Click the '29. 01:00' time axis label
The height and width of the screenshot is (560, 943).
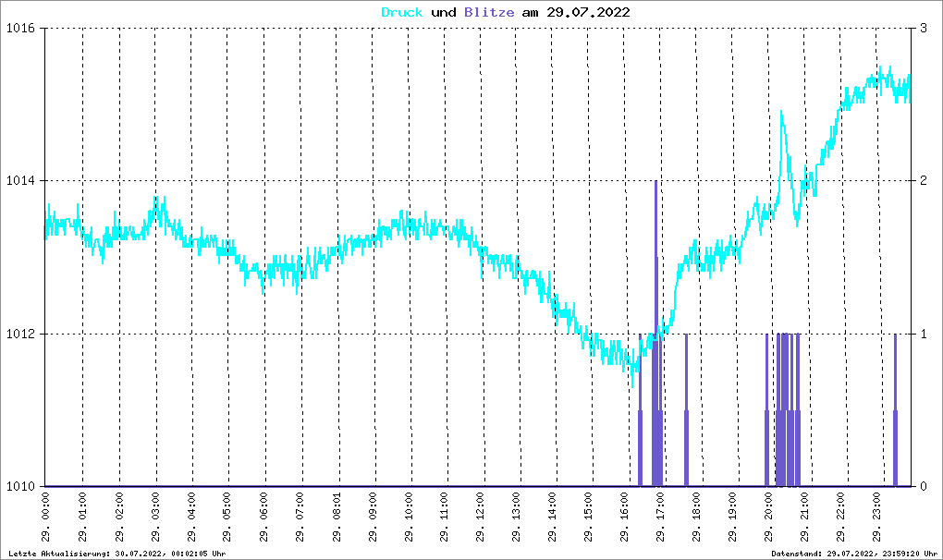(82, 517)
